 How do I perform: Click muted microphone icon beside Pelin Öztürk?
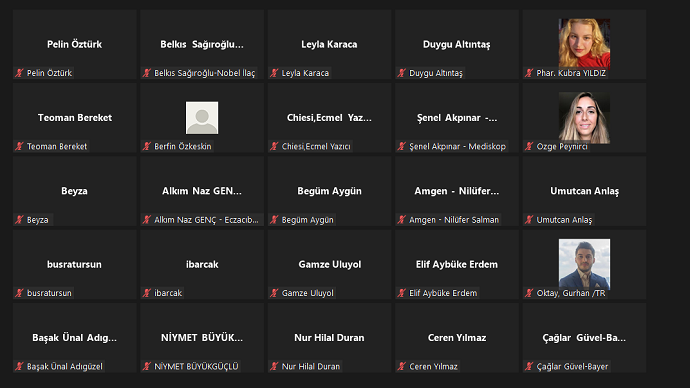pyautogui.click(x=19, y=73)
